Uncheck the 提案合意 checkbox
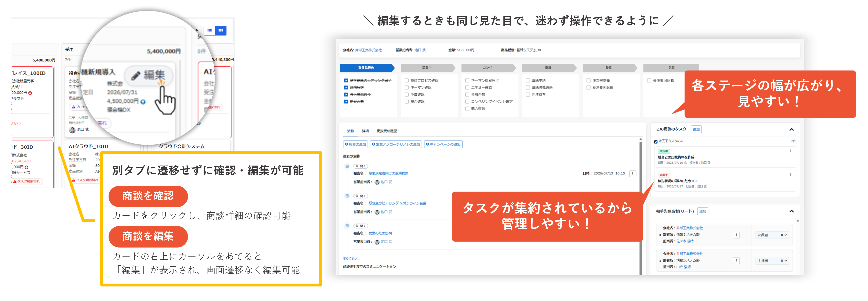The image size is (868, 301). pyautogui.click(x=346, y=102)
